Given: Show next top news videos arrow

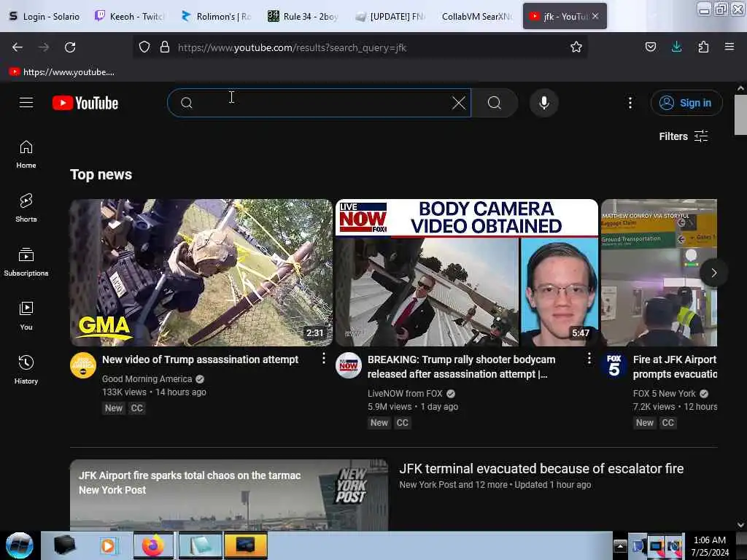Looking at the screenshot, I should coord(713,273).
